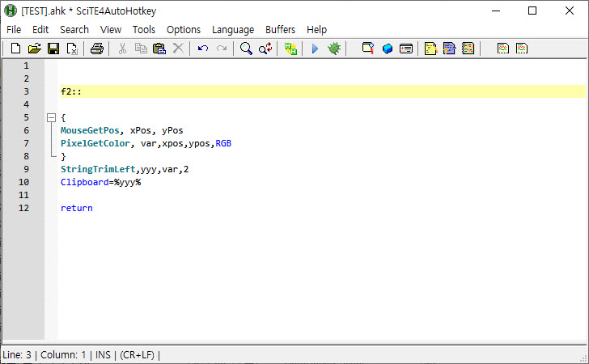This screenshot has width=589, height=364.
Task: Click the status bar line and column info
Action: click(x=44, y=355)
